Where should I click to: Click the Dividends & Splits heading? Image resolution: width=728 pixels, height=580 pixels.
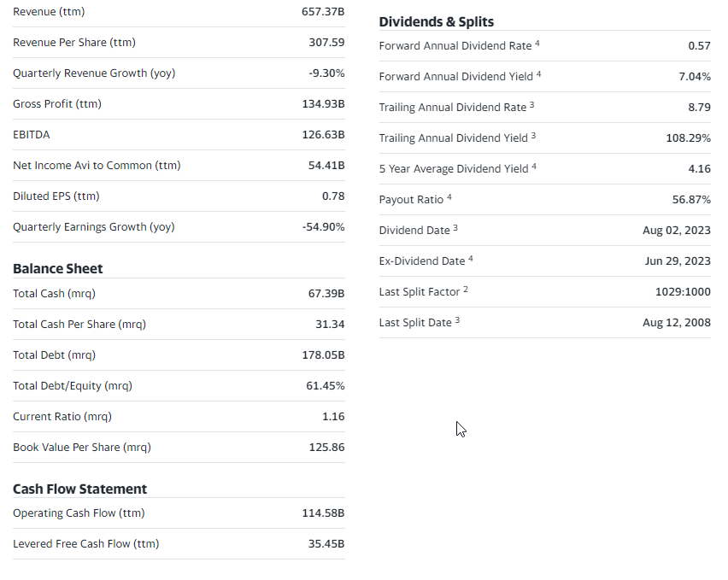pyautogui.click(x=436, y=21)
